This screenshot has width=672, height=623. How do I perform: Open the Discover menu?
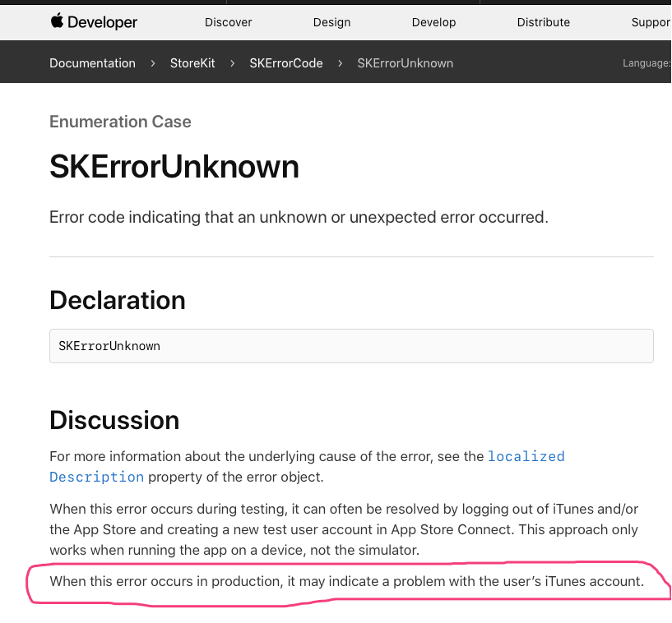tap(228, 22)
